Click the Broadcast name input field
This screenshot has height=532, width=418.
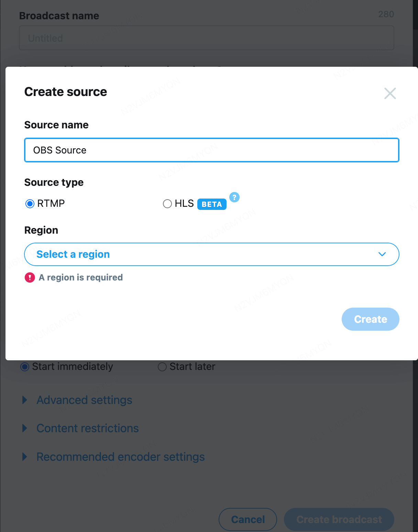(206, 38)
